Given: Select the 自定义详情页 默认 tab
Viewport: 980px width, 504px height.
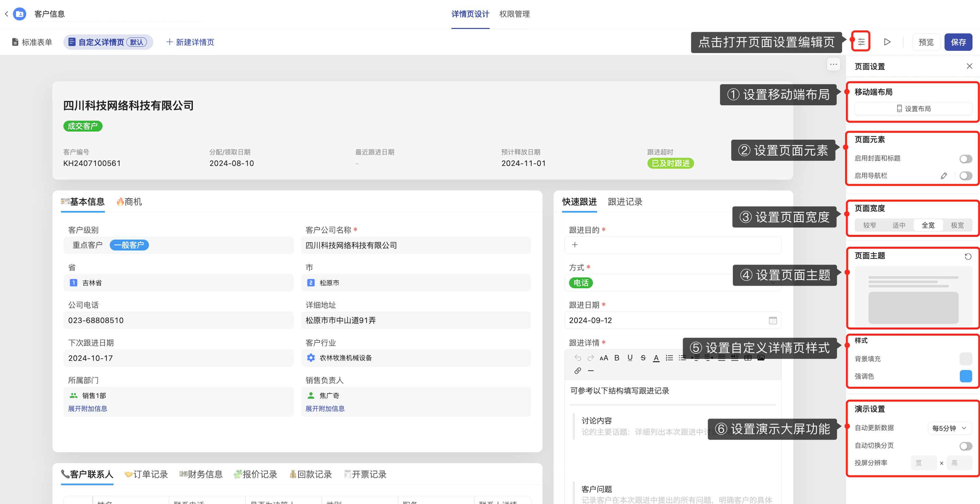Looking at the screenshot, I should click(x=108, y=42).
